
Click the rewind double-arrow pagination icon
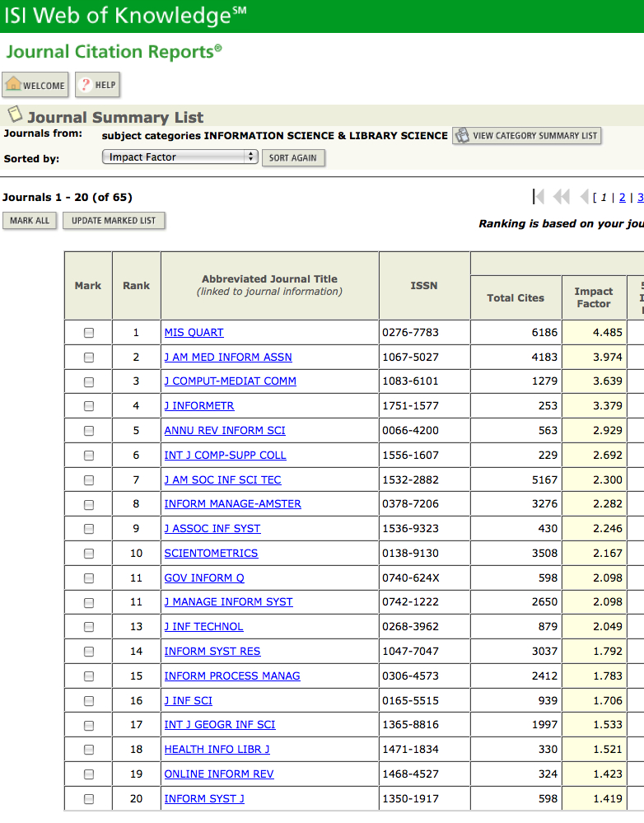[x=562, y=197]
